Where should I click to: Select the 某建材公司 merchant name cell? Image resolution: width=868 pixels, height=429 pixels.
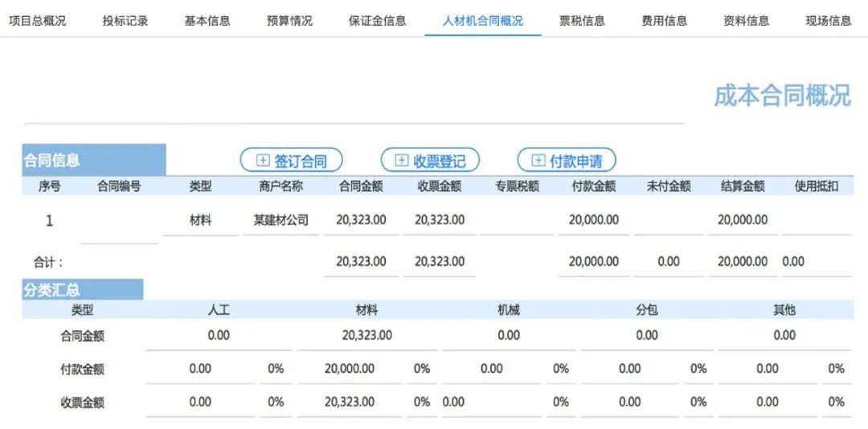coord(280,220)
